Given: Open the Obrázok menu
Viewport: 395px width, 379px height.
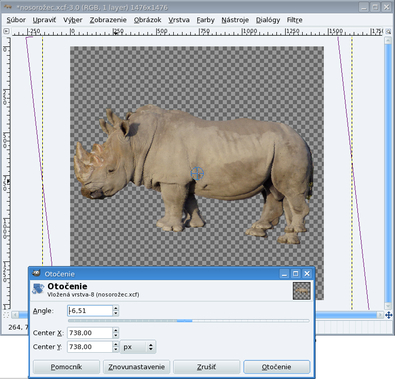Looking at the screenshot, I should click(147, 20).
